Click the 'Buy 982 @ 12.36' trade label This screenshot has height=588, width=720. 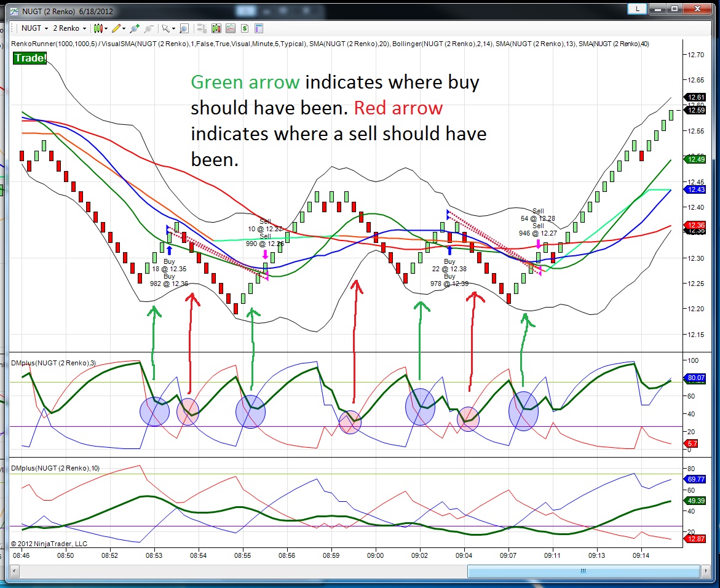click(169, 280)
